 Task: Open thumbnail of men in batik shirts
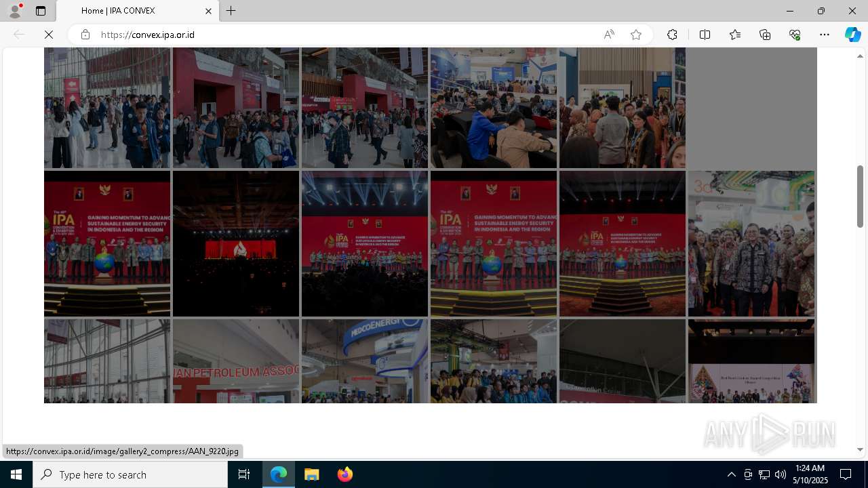751,243
